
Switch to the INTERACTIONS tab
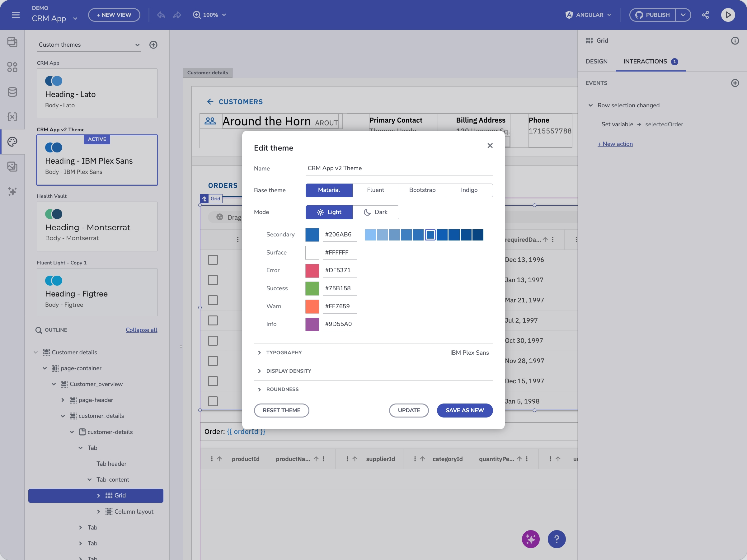[x=651, y=61]
